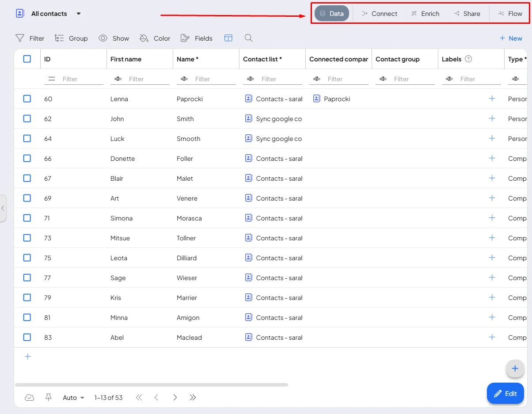Open Contact group filter operator selector
532x414 pixels.
[x=383, y=79]
